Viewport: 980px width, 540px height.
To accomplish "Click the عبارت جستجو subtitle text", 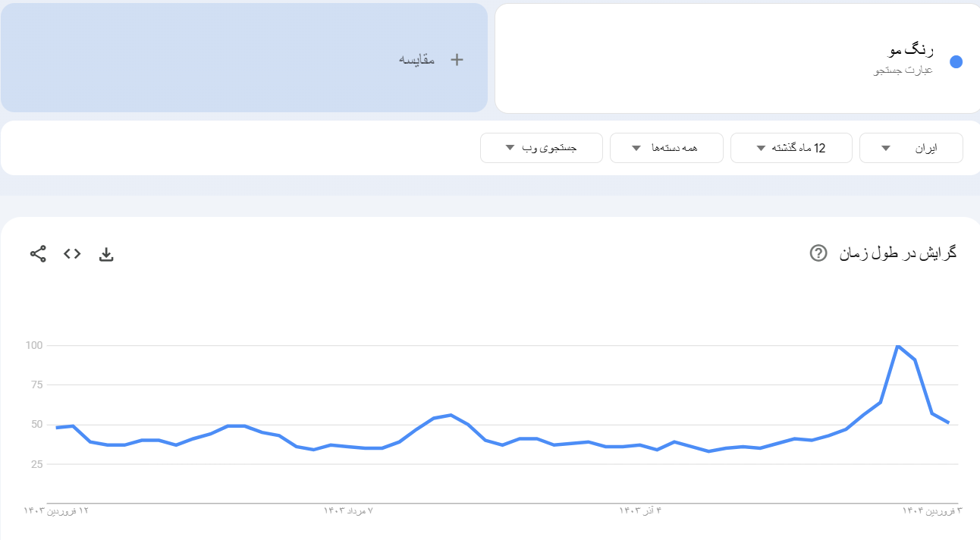I will 903,71.
